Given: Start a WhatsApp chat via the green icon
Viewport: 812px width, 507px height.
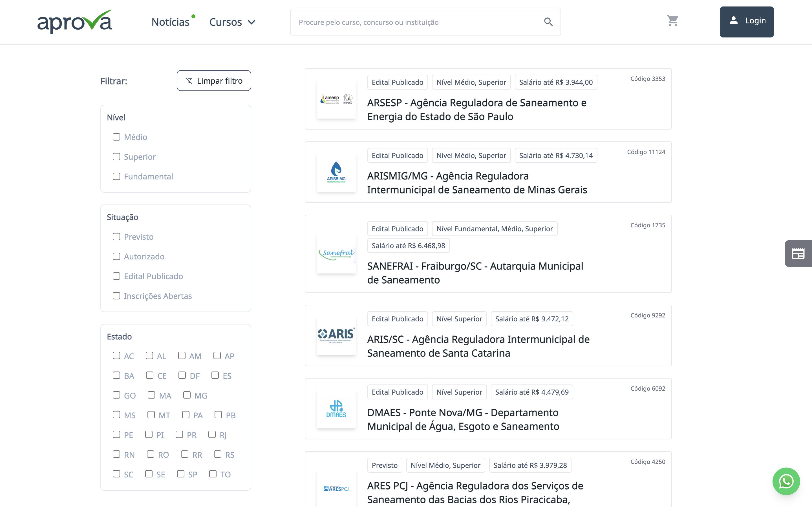Looking at the screenshot, I should click(787, 481).
